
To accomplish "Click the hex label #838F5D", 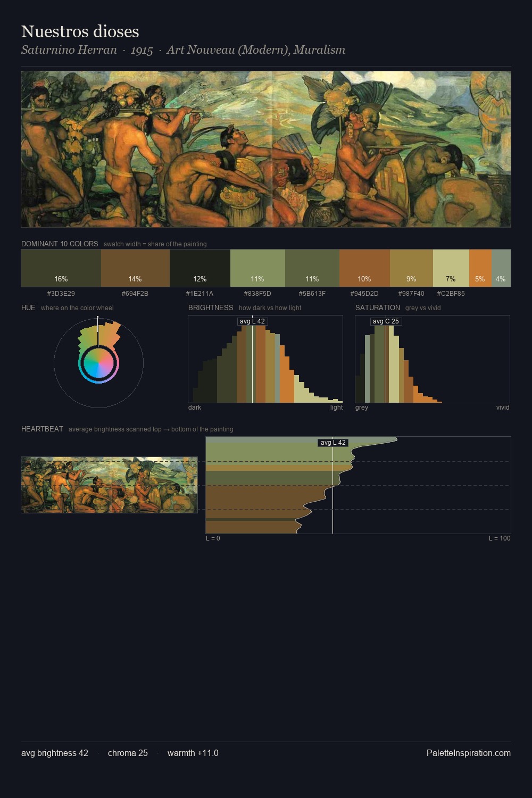I will point(257,294).
